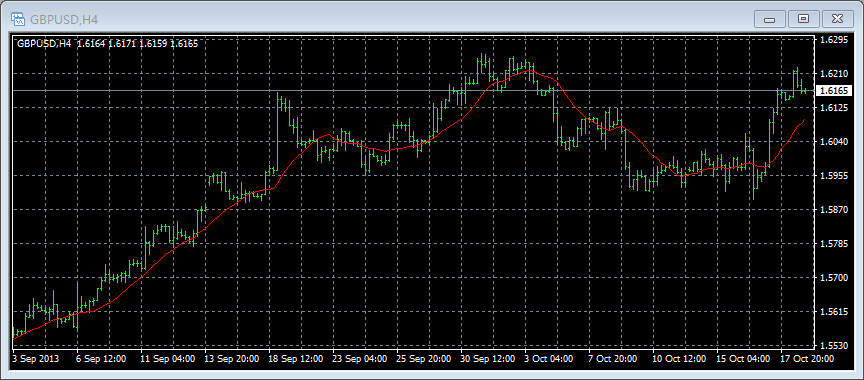Click the 1.6210 price scale value
This screenshot has height=380, width=864.
point(833,73)
